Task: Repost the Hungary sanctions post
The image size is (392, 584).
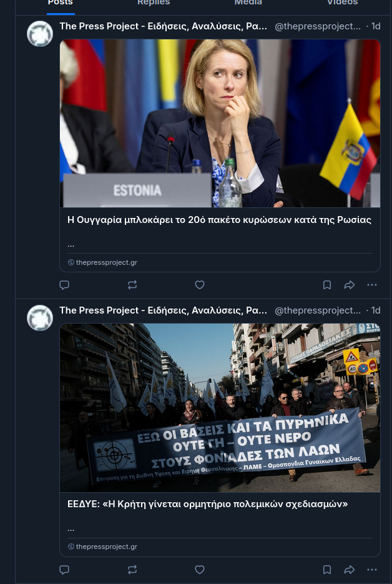Action: [132, 285]
